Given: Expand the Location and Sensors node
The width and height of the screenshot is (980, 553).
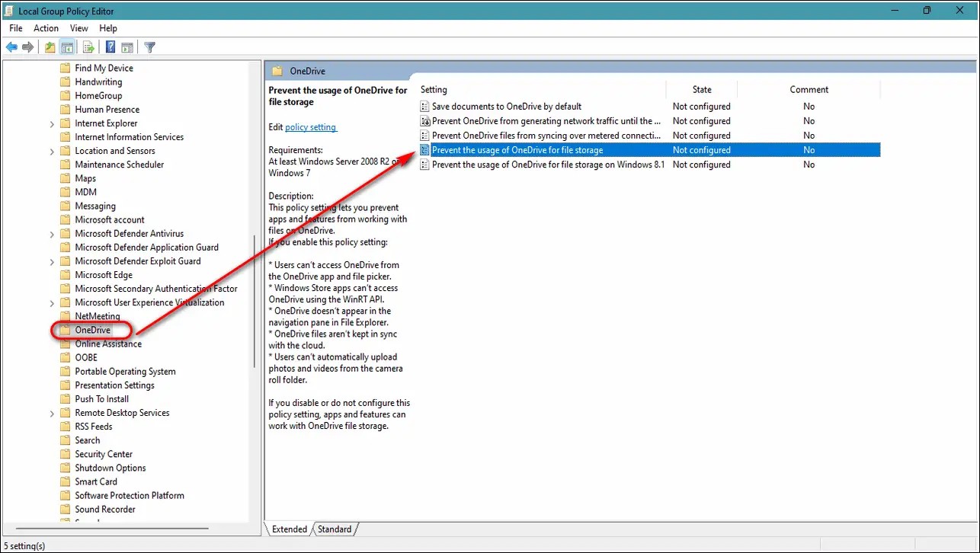Looking at the screenshot, I should coord(52,151).
